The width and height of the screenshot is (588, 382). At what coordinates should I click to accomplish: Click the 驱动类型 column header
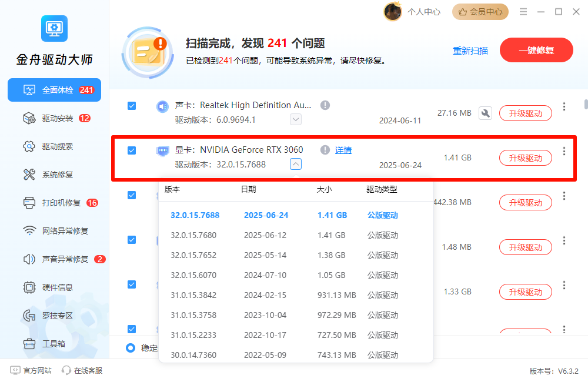coord(382,189)
